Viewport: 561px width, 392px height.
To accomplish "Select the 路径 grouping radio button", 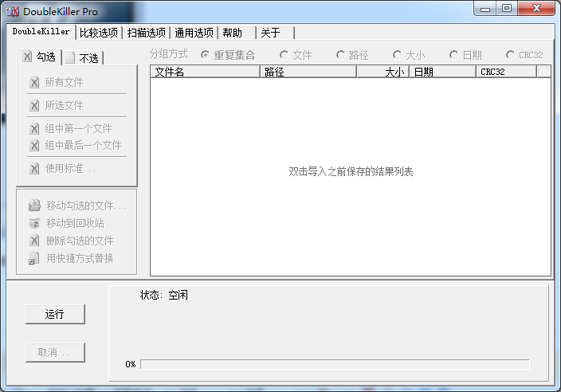I will coord(340,55).
